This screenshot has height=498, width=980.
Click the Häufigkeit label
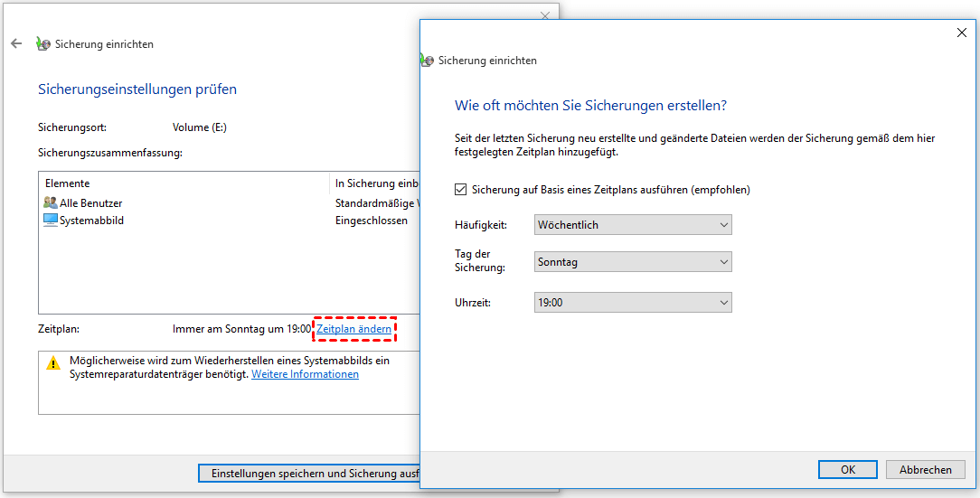(x=481, y=225)
